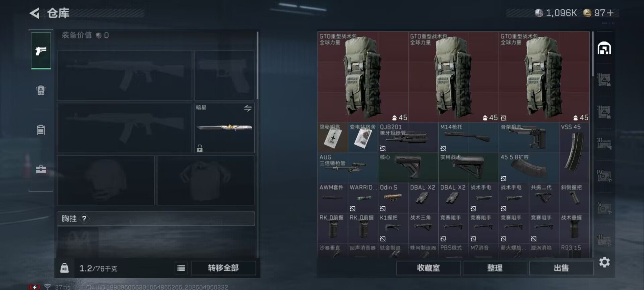Screen dimensions: 644x290
Task: Go back using the arrow beside 仓库
Action: 35,13
